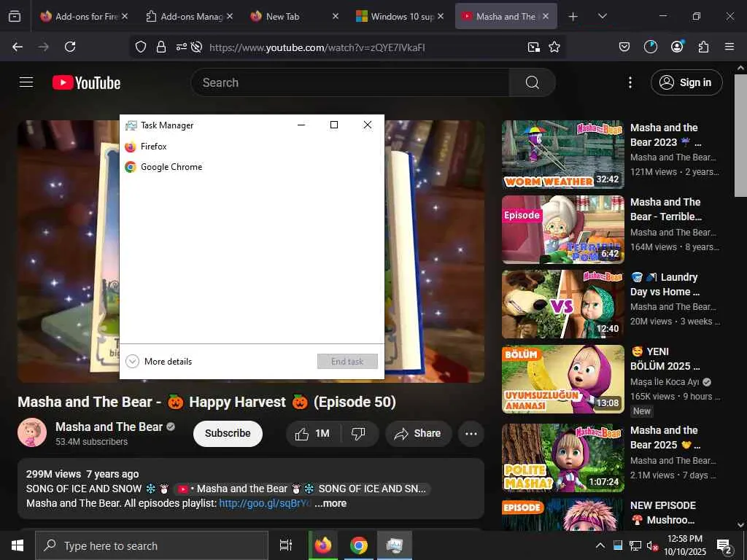Screen dimensions: 747x560
Task: Click the YouTube search magnifier button
Action: 532,82
